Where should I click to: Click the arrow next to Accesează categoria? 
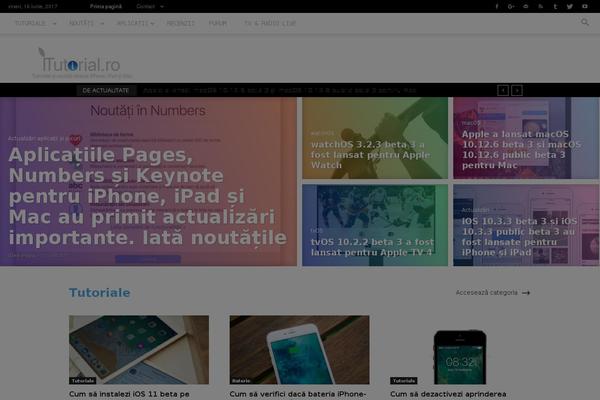pos(526,293)
